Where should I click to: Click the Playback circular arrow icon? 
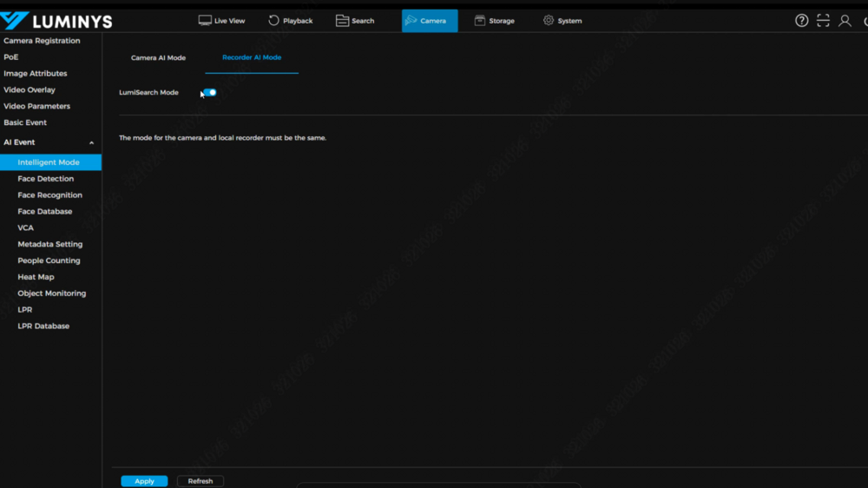click(273, 21)
